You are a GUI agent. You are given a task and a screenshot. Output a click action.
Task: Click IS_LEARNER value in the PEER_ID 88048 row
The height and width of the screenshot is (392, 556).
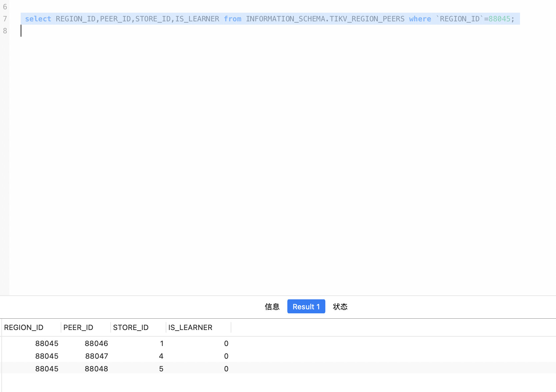tap(226, 369)
